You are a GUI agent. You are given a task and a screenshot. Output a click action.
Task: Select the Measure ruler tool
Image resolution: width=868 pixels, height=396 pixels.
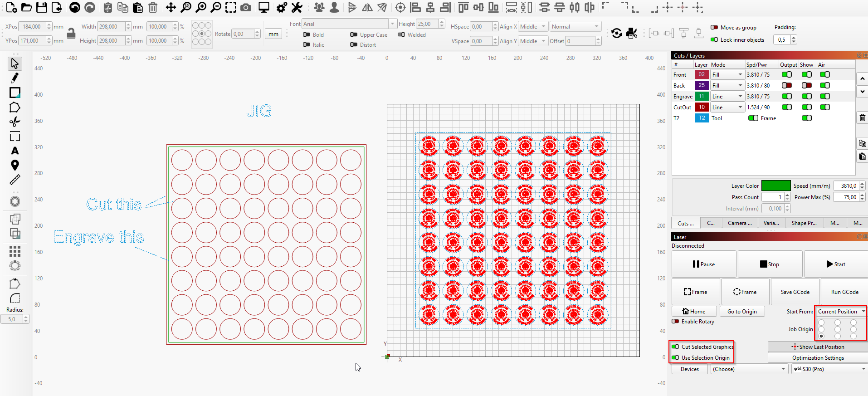15,180
